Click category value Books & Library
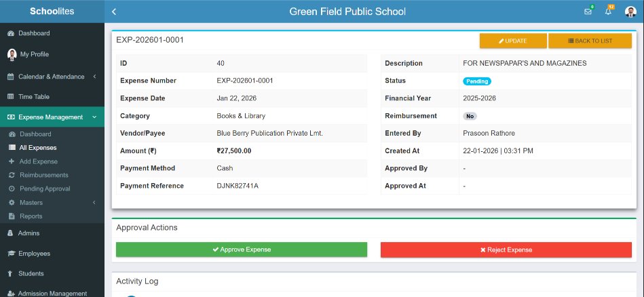This screenshot has width=644, height=297. pyautogui.click(x=241, y=116)
